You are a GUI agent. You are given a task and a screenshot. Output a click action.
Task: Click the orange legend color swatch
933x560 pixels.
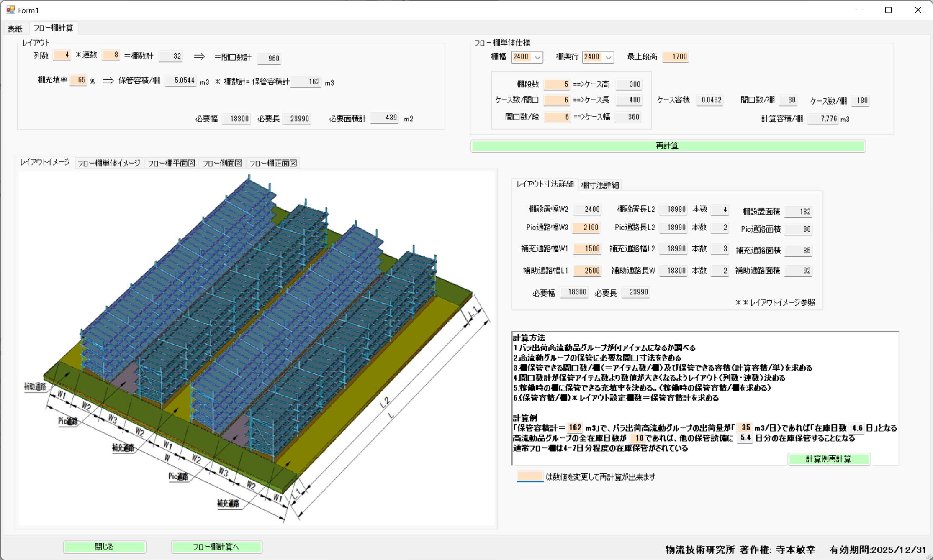pos(530,476)
